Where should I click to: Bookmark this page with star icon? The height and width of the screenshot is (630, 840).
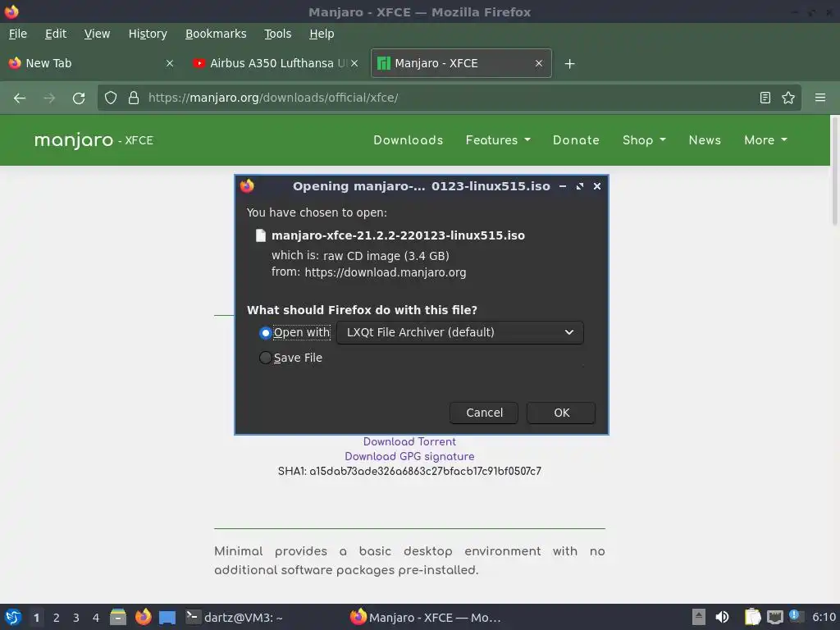click(x=788, y=98)
